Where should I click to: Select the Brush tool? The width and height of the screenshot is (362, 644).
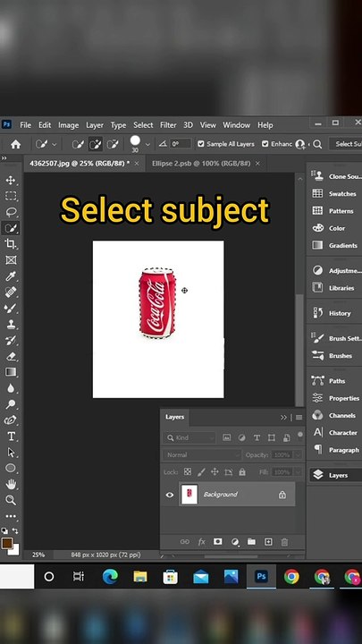pos(11,308)
